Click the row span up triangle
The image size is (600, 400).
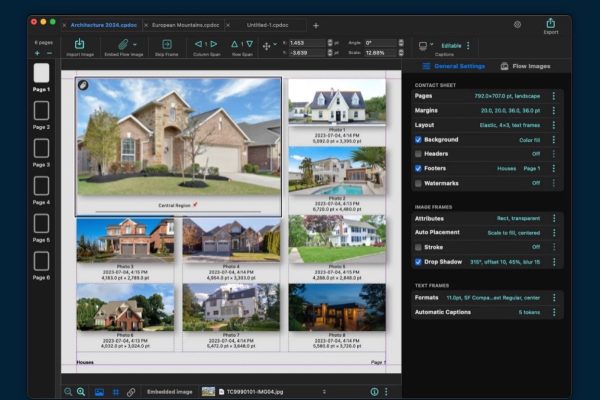(235, 44)
